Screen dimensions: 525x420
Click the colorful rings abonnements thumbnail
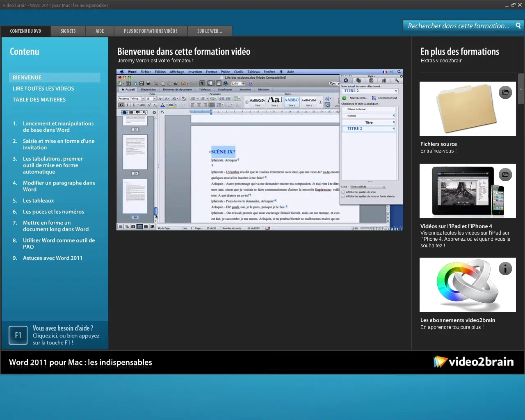(468, 285)
